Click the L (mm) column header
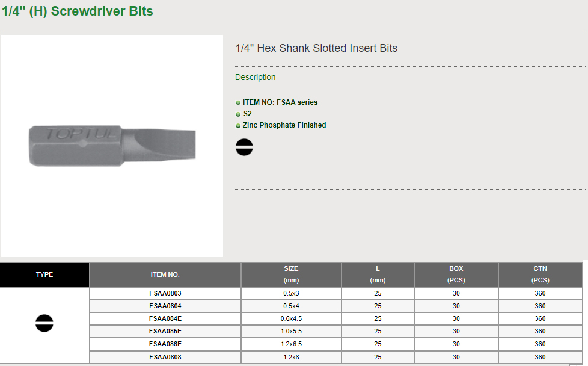Screen dimensions: 588x366 (378, 274)
